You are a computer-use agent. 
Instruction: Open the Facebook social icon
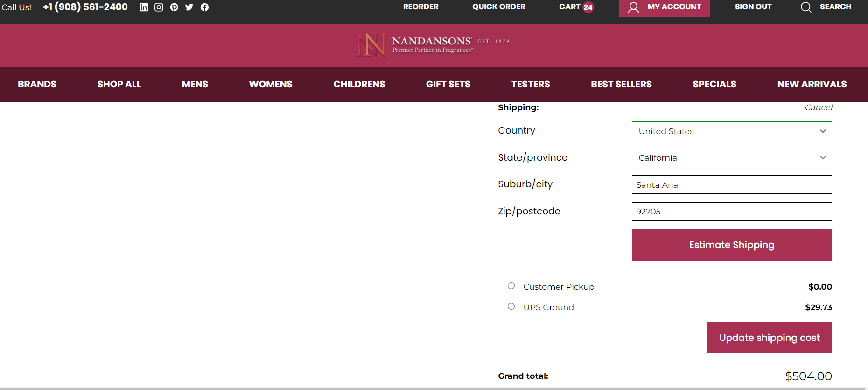[204, 7]
